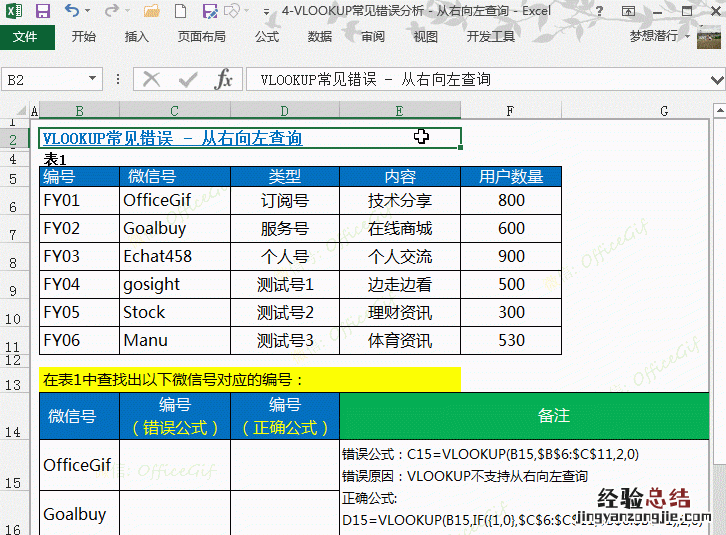Switch to the 公式 ribbon tab

[267, 37]
